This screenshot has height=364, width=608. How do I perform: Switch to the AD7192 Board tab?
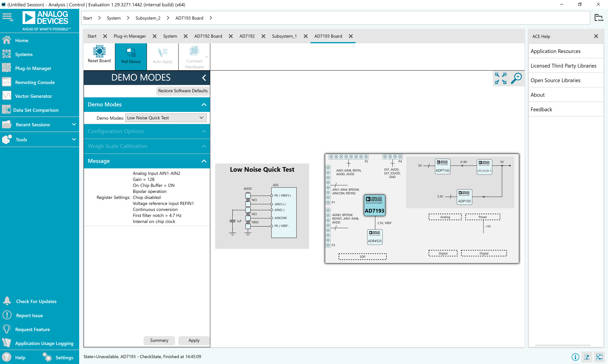click(x=208, y=36)
